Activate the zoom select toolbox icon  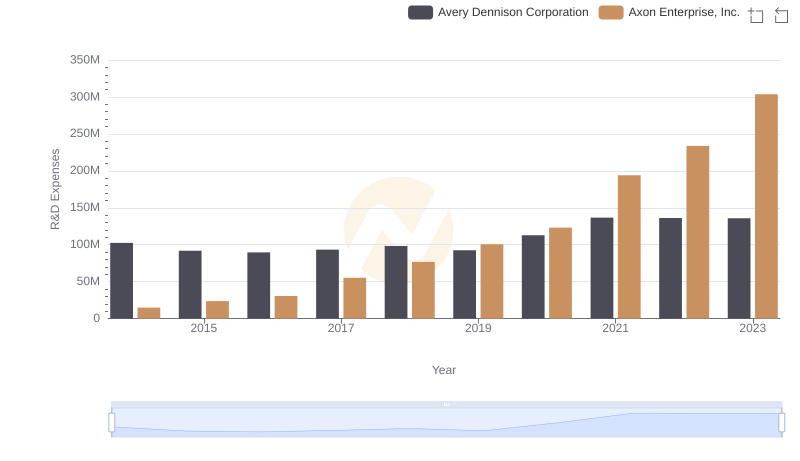point(756,15)
